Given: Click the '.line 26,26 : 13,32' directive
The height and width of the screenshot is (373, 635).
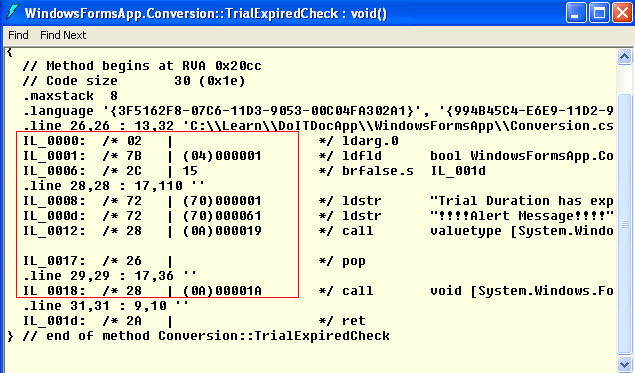Looking at the screenshot, I should pyautogui.click(x=318, y=126).
